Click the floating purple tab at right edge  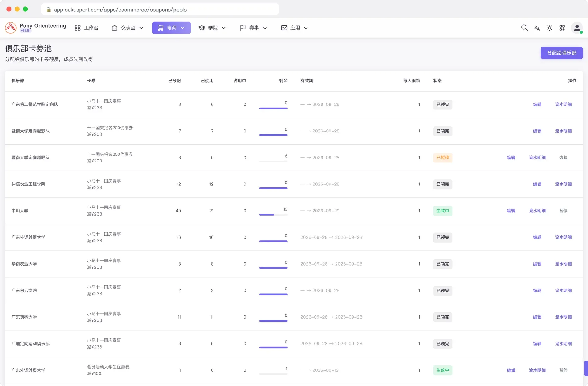click(586, 368)
